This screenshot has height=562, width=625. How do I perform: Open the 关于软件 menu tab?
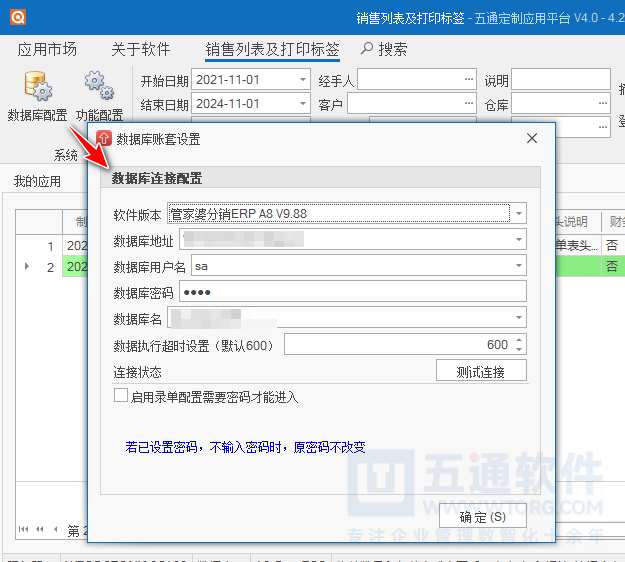click(141, 49)
